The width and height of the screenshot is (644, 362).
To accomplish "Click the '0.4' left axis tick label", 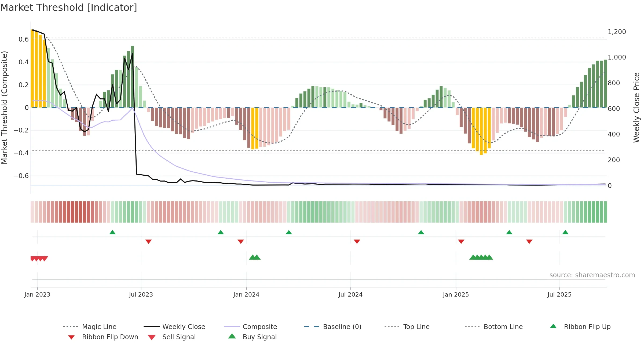I will click(24, 62).
